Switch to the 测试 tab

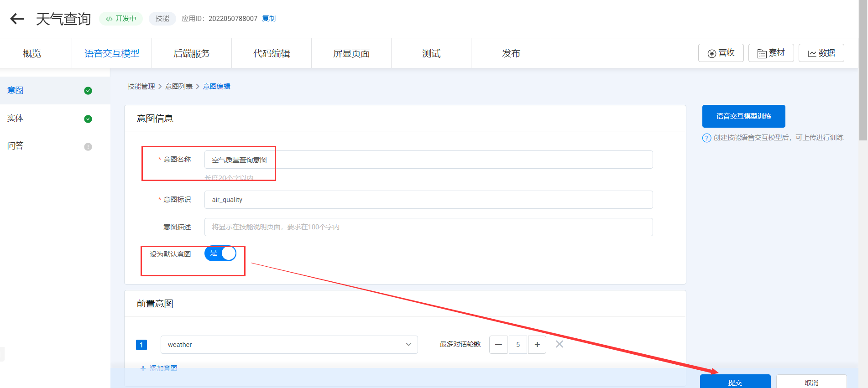pos(431,53)
